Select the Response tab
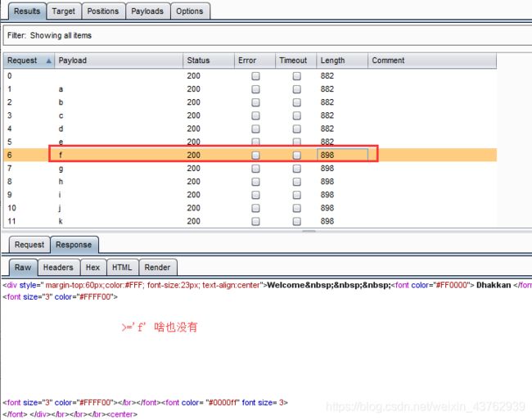532x420 pixels. click(x=74, y=245)
